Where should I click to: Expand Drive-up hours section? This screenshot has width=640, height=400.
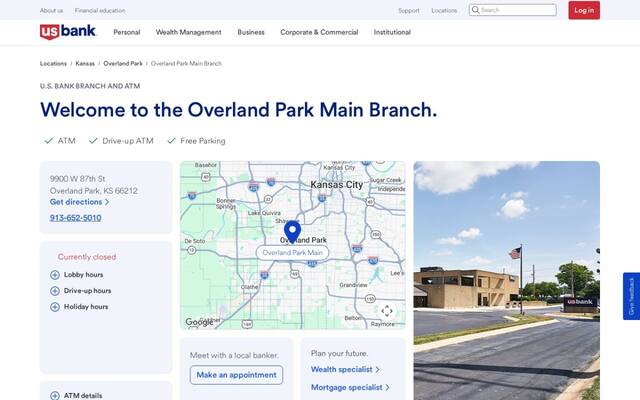coord(80,291)
